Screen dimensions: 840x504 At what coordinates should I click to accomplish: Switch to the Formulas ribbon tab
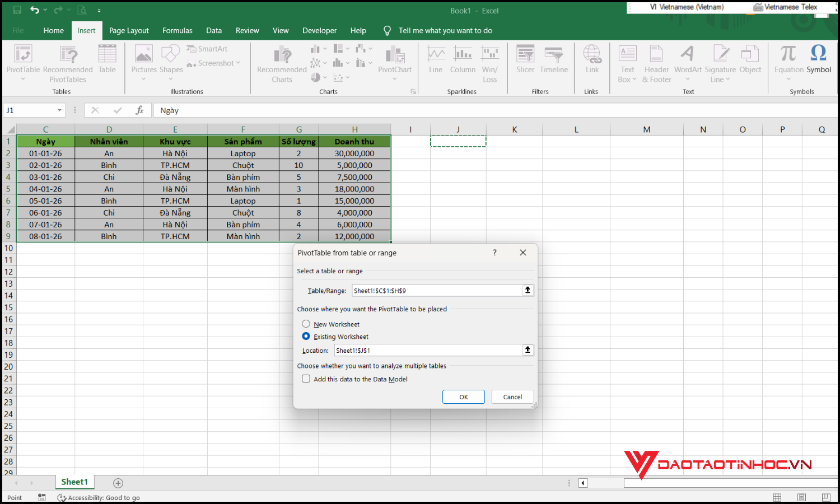click(178, 30)
